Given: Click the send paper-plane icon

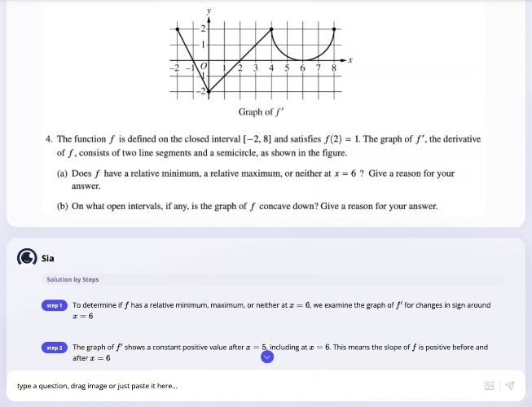Looking at the screenshot, I should point(510,386).
